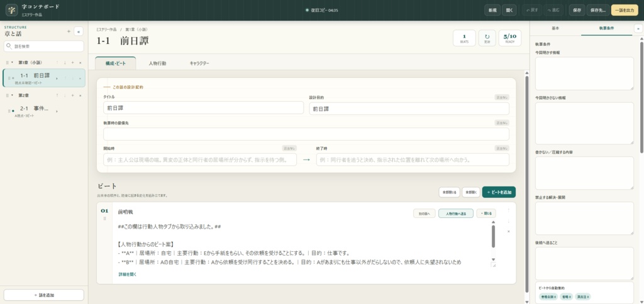Delete beat 01 with its × icon
644x304 pixels.
[508, 231]
